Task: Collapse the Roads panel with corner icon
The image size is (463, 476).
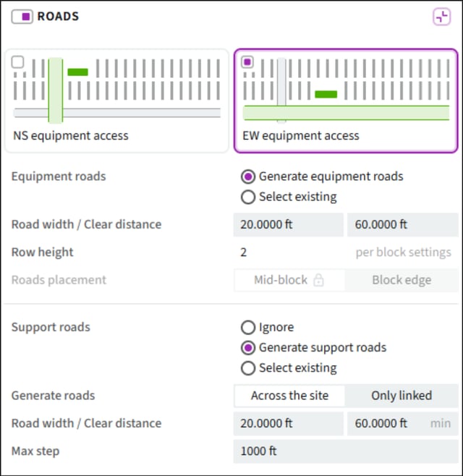Action: pos(441,17)
